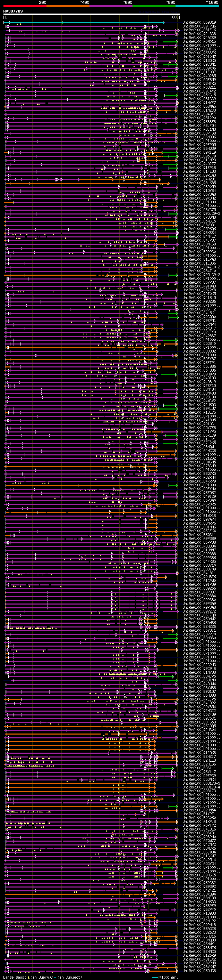Select label UniRef100_Q010M7
The height and width of the screenshot is (980, 222).
199,57
